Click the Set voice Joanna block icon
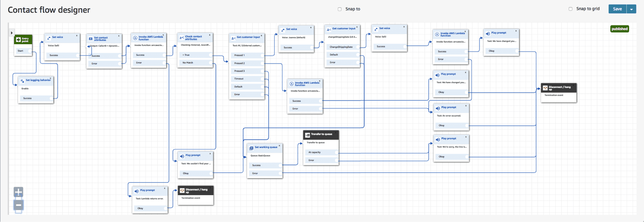644x222 pixels. tap(283, 30)
